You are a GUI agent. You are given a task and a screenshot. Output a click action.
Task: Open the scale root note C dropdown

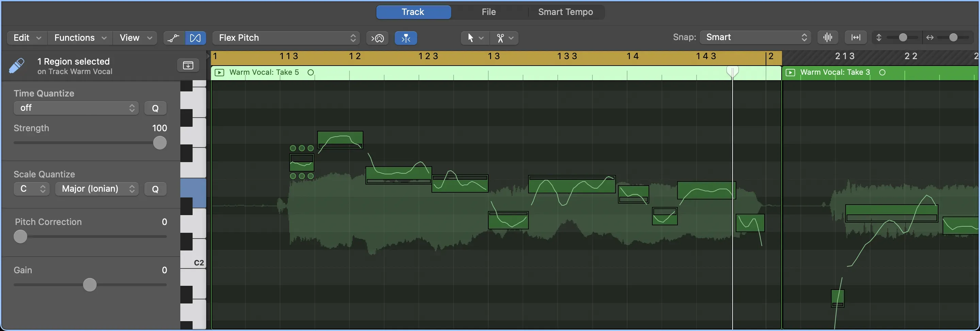(32, 189)
